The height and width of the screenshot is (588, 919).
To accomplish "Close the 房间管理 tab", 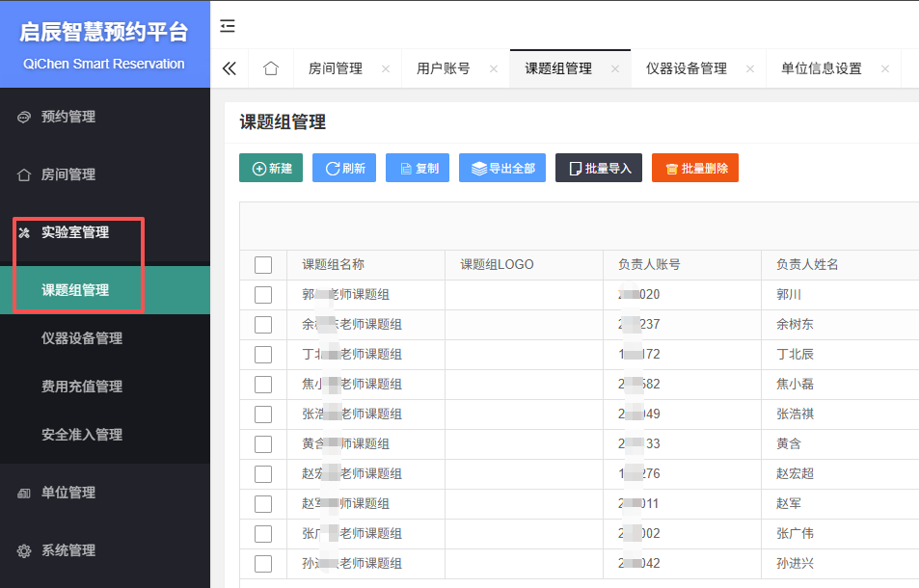I will (x=386, y=69).
